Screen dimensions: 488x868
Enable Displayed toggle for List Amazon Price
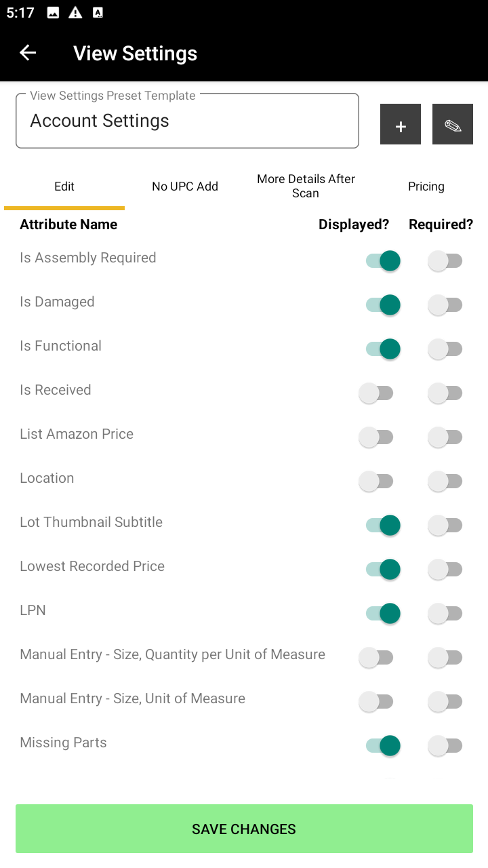376,437
